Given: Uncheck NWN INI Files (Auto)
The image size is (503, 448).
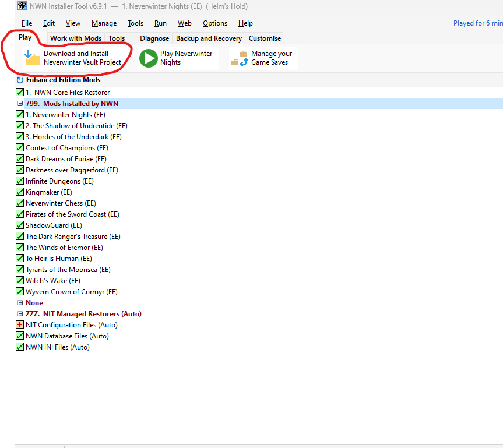Looking at the screenshot, I should (20, 347).
